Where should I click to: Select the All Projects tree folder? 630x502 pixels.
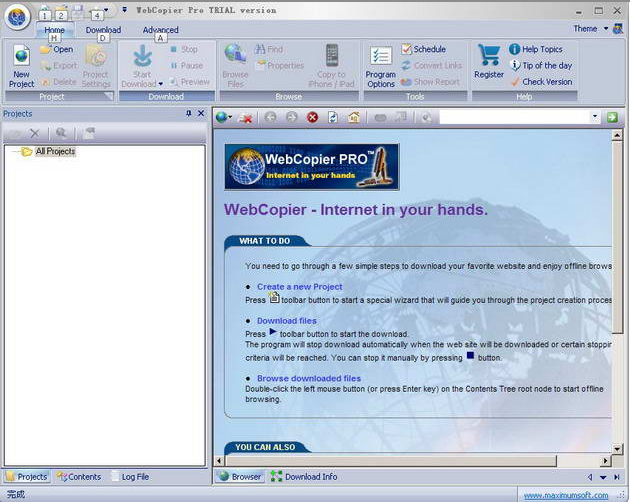55,152
